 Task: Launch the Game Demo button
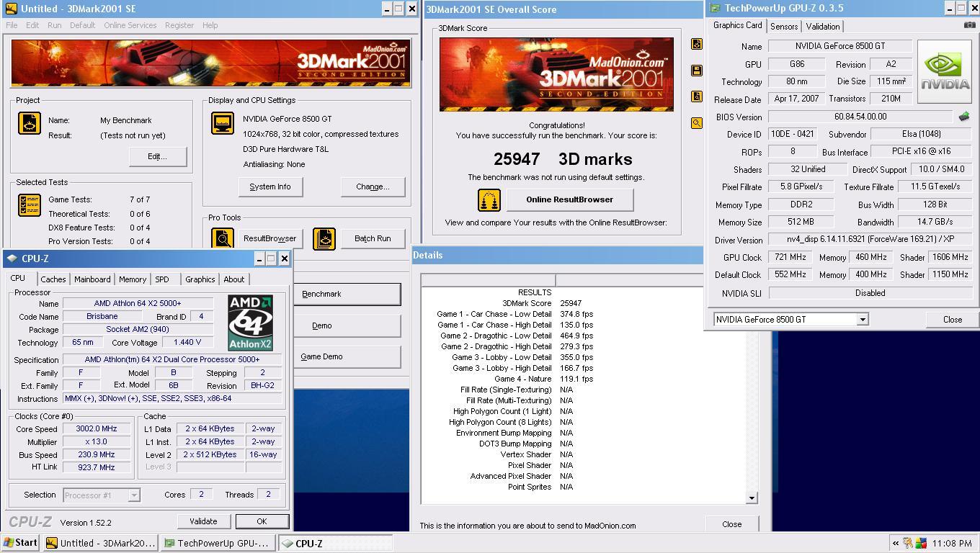click(x=347, y=356)
